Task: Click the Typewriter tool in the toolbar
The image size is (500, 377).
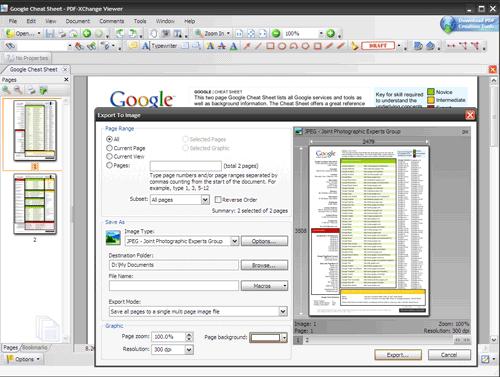Action: (x=160, y=46)
